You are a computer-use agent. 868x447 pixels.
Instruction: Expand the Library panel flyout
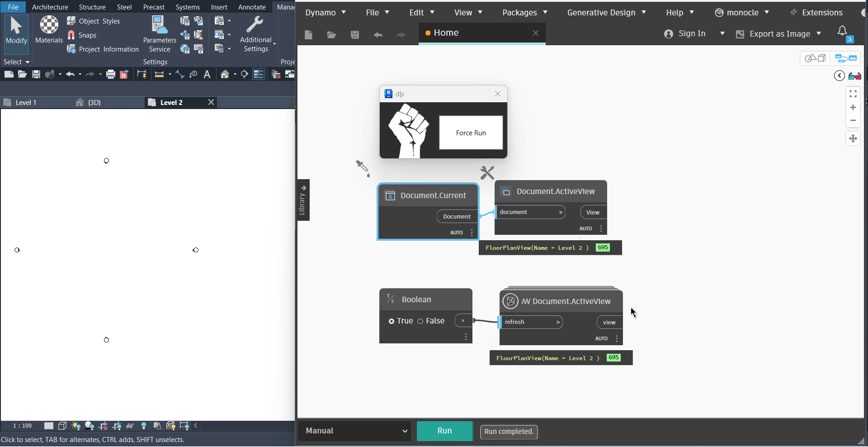303,200
